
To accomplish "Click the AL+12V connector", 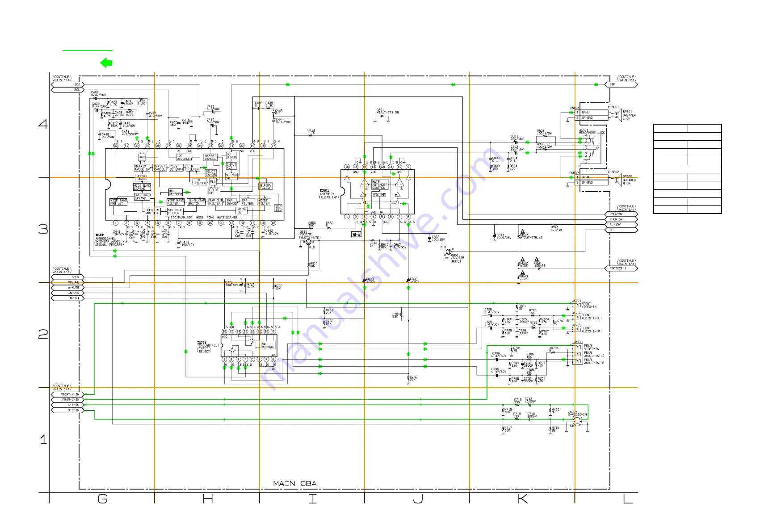I will tap(621, 225).
